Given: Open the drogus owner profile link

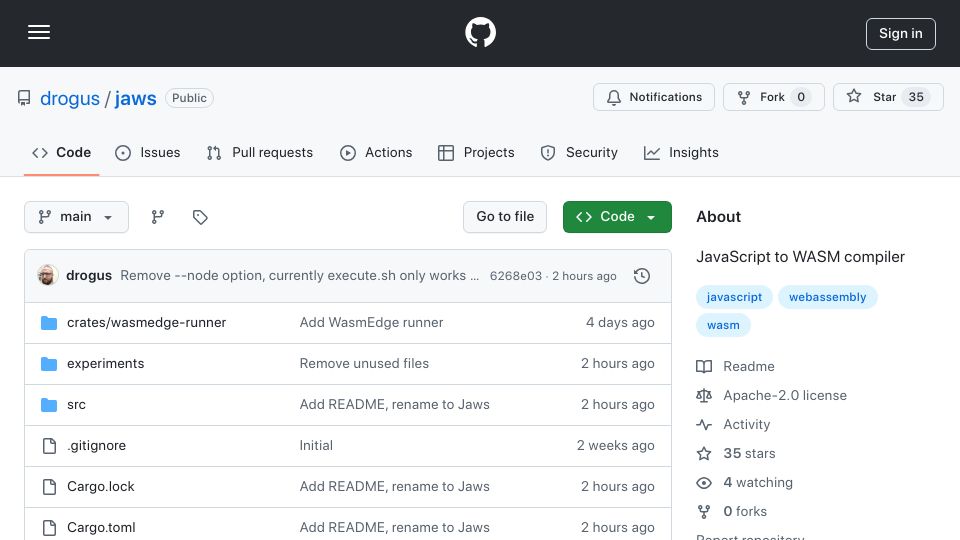Looking at the screenshot, I should coord(70,98).
